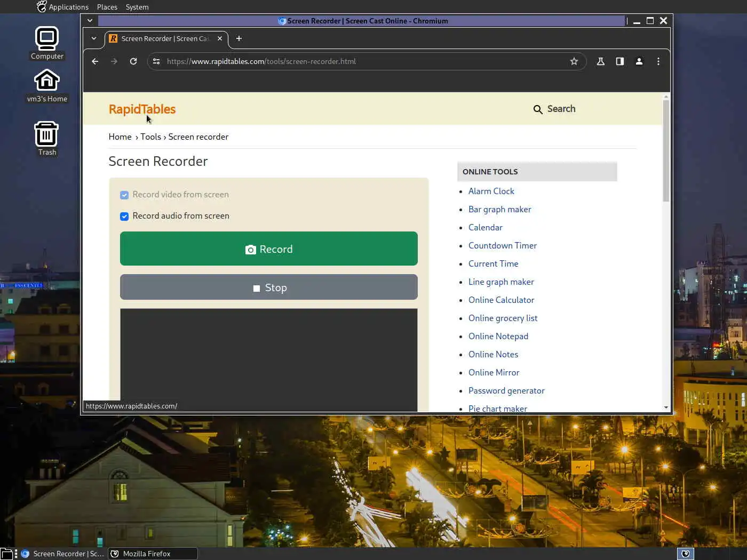Open the profile avatar icon
The height and width of the screenshot is (560, 747).
point(639,61)
